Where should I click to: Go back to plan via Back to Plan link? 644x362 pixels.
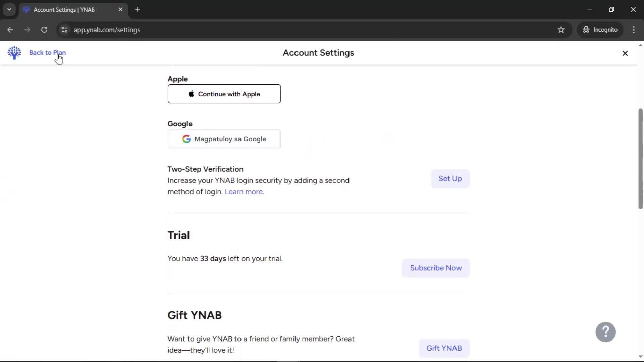47,53
